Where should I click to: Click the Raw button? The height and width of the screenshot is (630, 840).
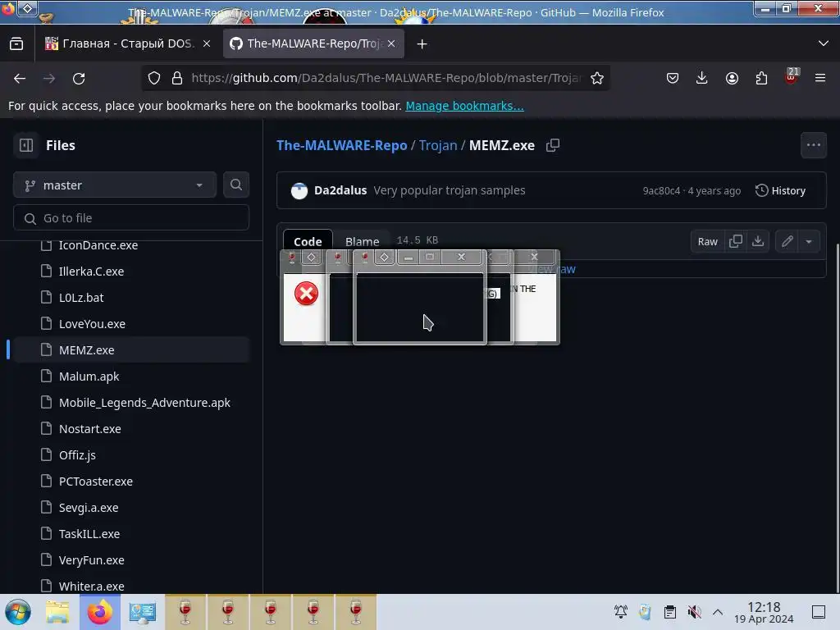(707, 241)
